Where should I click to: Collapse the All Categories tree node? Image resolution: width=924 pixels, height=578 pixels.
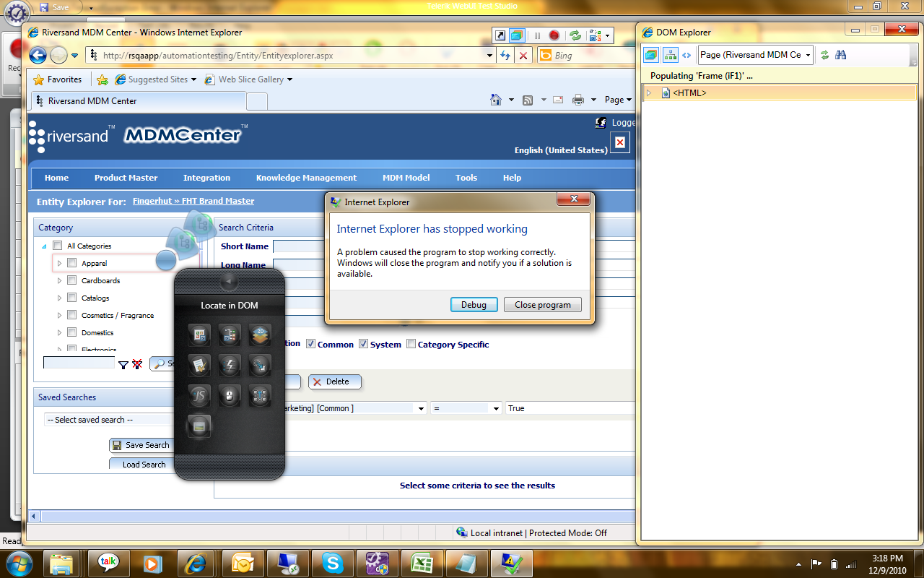click(x=45, y=246)
